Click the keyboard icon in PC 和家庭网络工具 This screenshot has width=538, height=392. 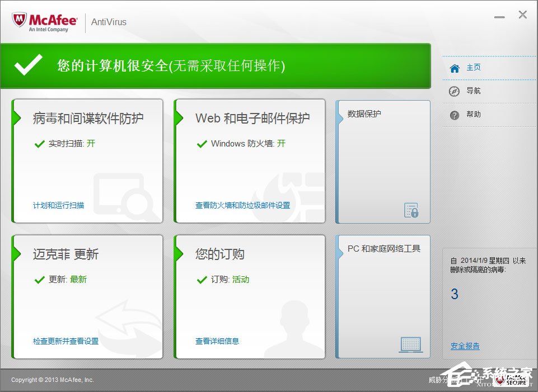point(410,344)
